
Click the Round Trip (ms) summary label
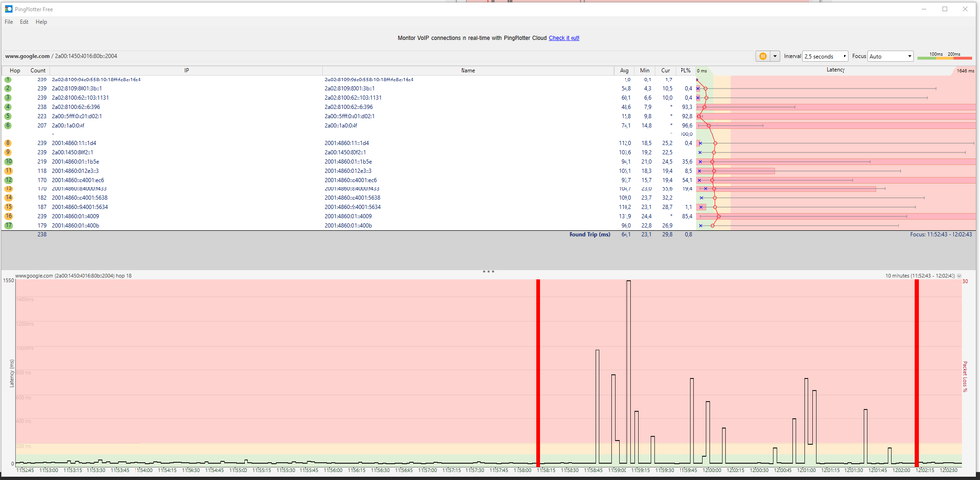(589, 234)
